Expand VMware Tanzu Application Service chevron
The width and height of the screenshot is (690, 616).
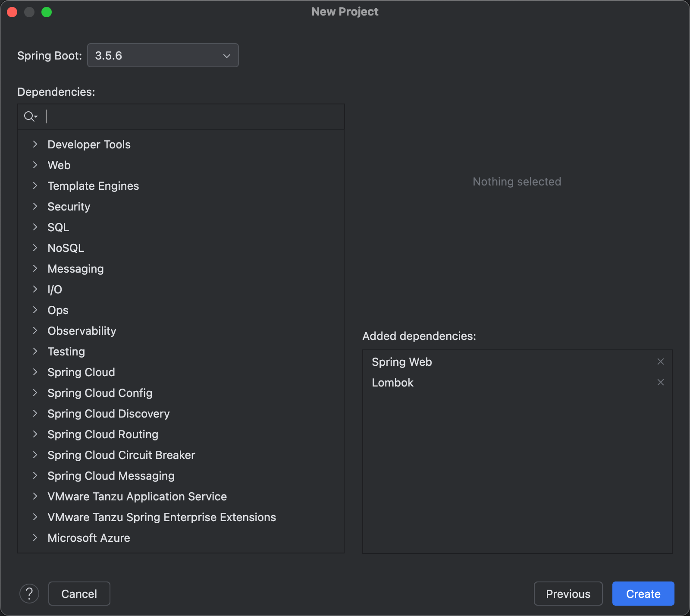[x=35, y=496]
